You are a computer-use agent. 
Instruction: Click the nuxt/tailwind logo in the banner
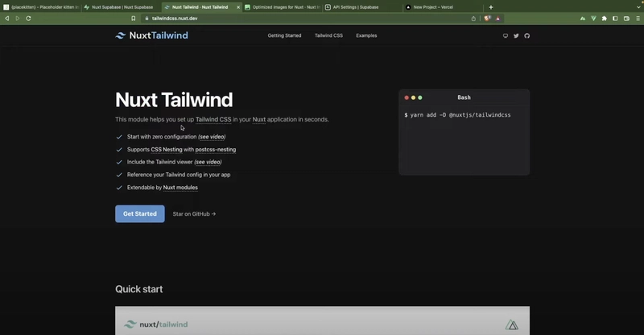(x=155, y=325)
